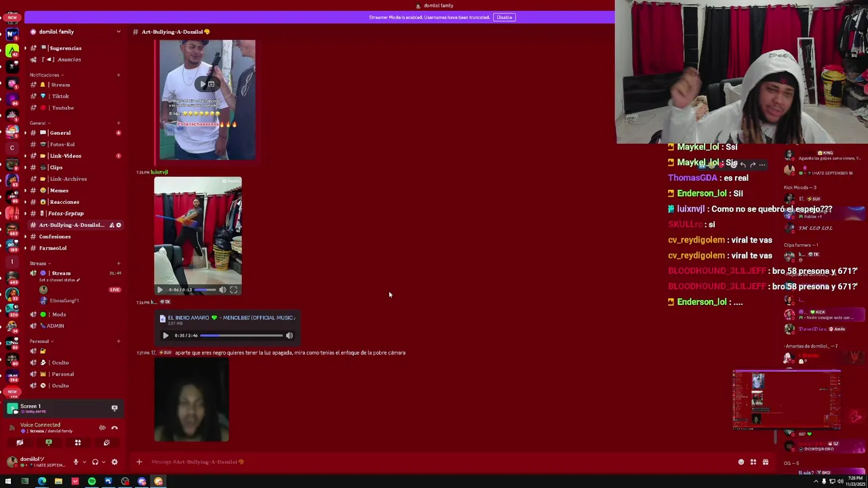Open File Explorer from taskbar

click(58, 482)
